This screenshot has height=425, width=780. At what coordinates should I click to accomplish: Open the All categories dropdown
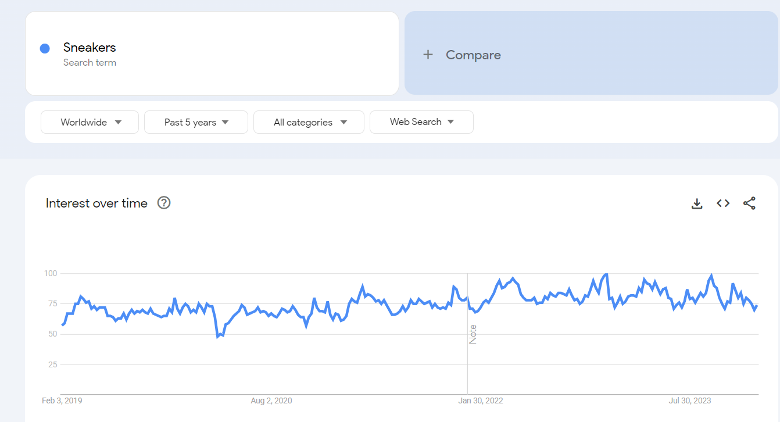309,122
